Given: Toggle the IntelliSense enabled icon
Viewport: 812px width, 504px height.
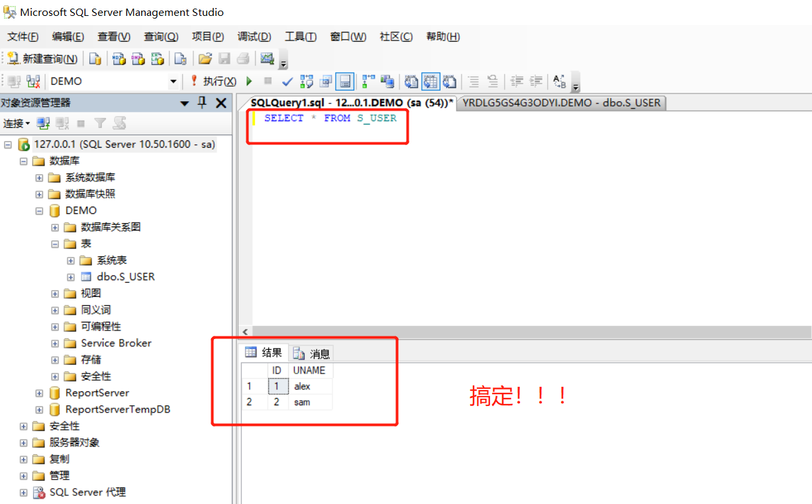Looking at the screenshot, I should tap(344, 81).
